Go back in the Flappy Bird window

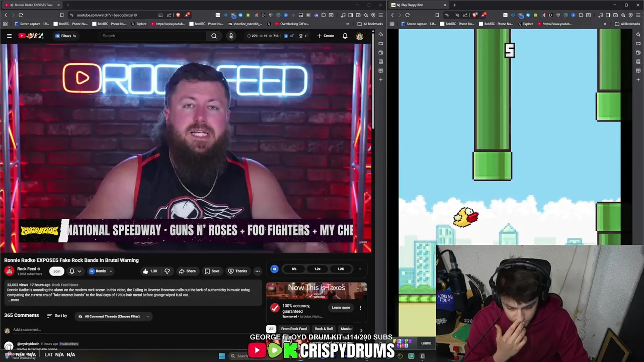[392, 15]
